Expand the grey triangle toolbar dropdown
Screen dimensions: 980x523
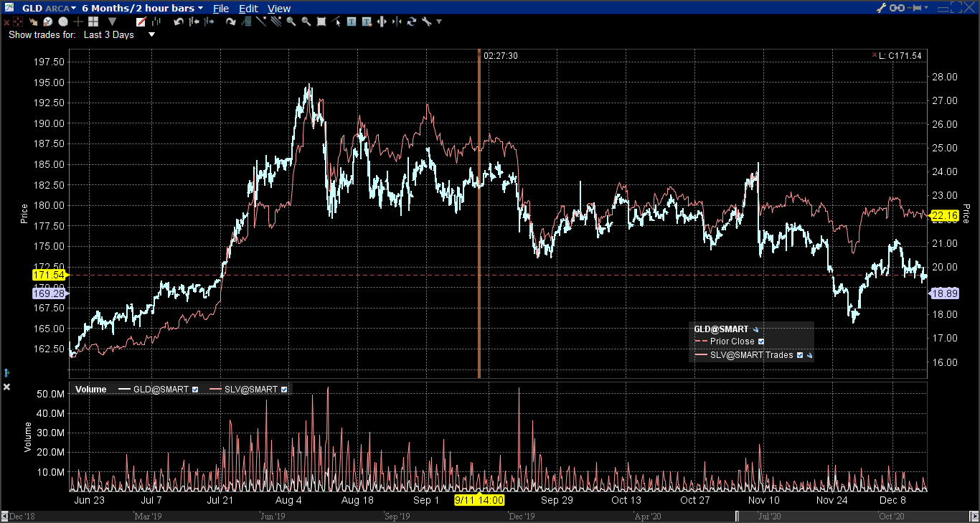pos(113,22)
